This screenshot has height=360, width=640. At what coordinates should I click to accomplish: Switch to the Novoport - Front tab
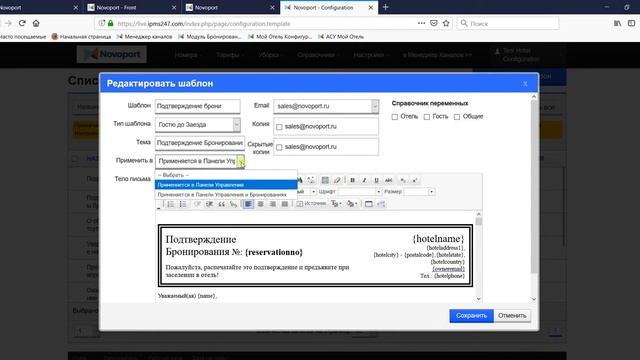click(x=132, y=7)
